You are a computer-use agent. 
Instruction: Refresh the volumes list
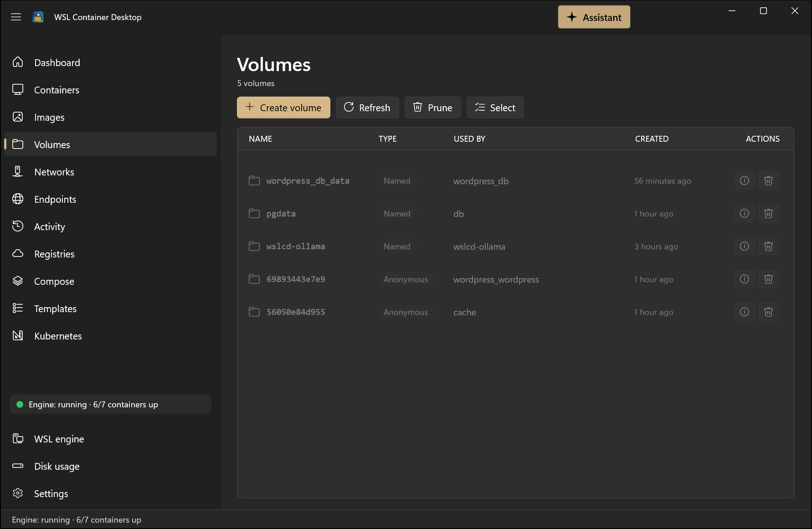pyautogui.click(x=367, y=108)
